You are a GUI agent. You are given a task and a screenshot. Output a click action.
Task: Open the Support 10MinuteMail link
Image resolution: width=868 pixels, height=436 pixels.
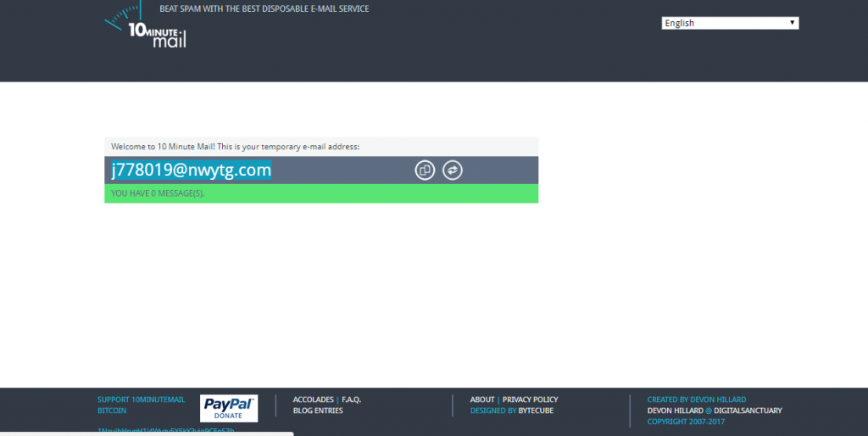[x=142, y=400]
